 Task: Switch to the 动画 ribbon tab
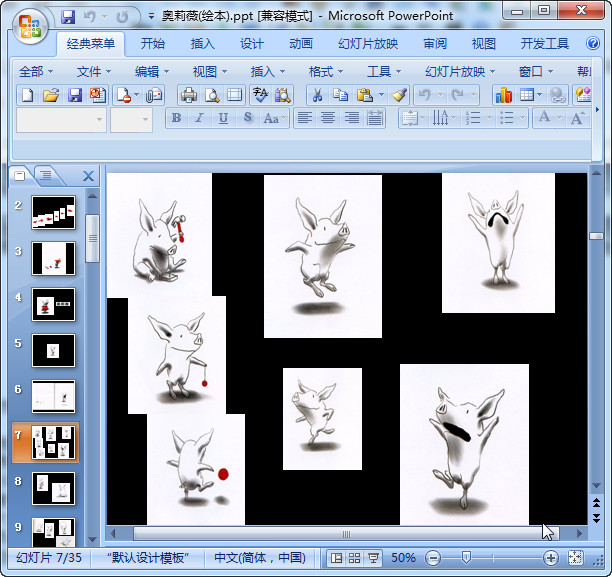301,44
